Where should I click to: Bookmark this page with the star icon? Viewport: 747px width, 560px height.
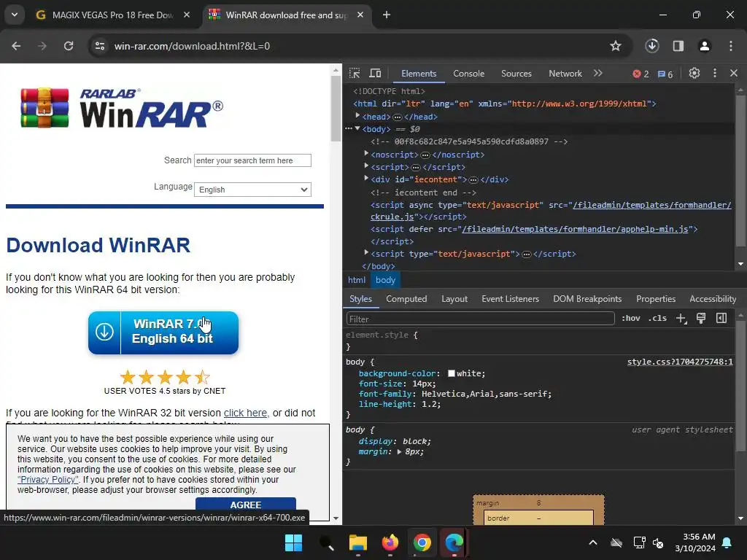click(x=616, y=46)
